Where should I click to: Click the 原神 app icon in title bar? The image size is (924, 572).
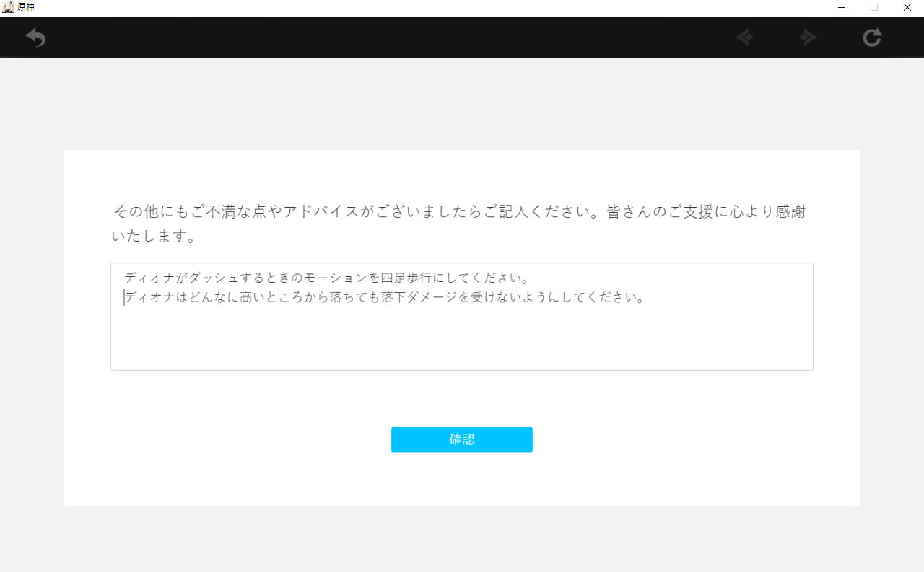click(x=8, y=7)
